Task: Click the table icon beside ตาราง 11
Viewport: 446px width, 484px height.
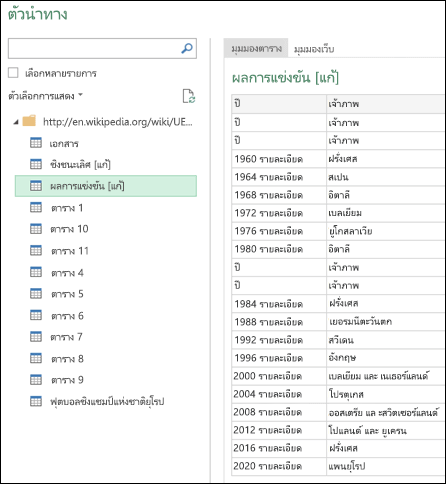Action: pyautogui.click(x=36, y=250)
